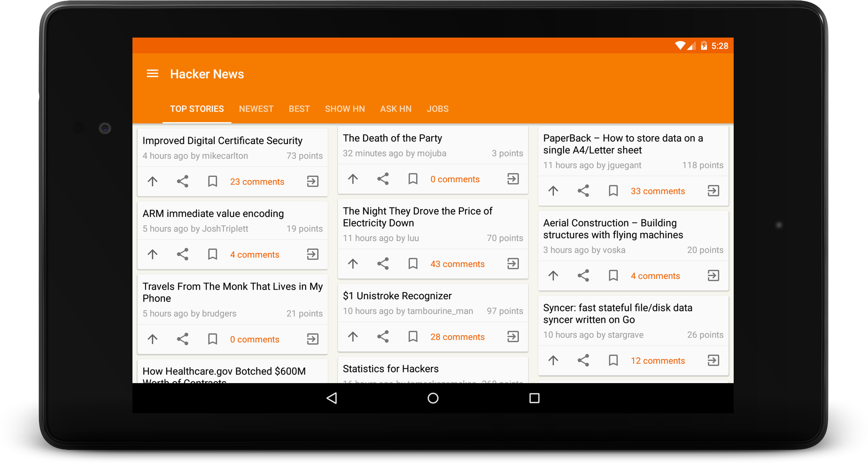The width and height of the screenshot is (868, 463).
Task: Share Syncer stateful file/disk story
Action: 583,360
